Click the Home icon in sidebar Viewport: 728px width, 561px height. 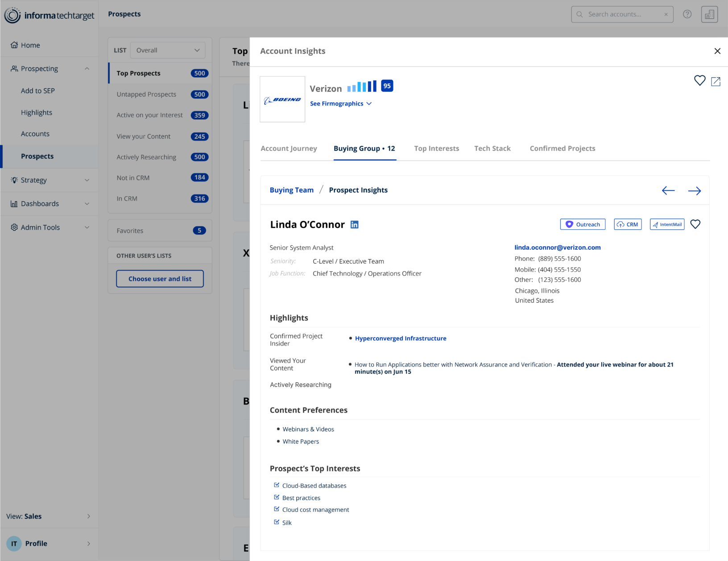(x=14, y=45)
